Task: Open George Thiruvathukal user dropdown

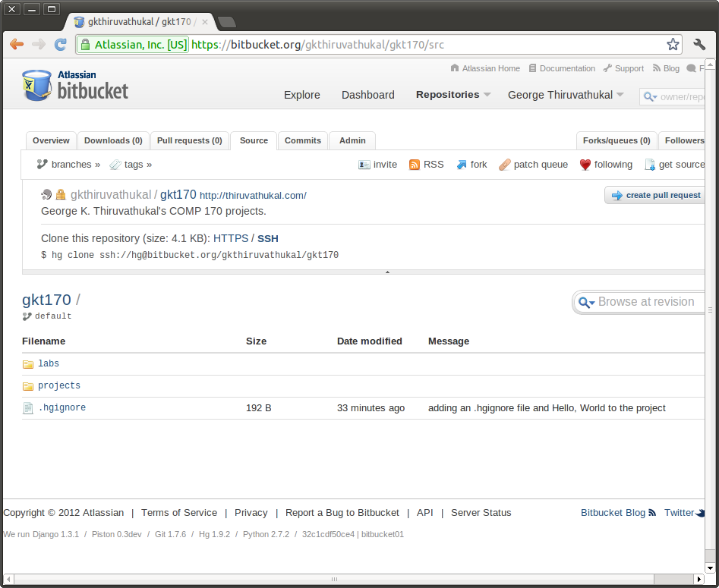Action: 566,95
